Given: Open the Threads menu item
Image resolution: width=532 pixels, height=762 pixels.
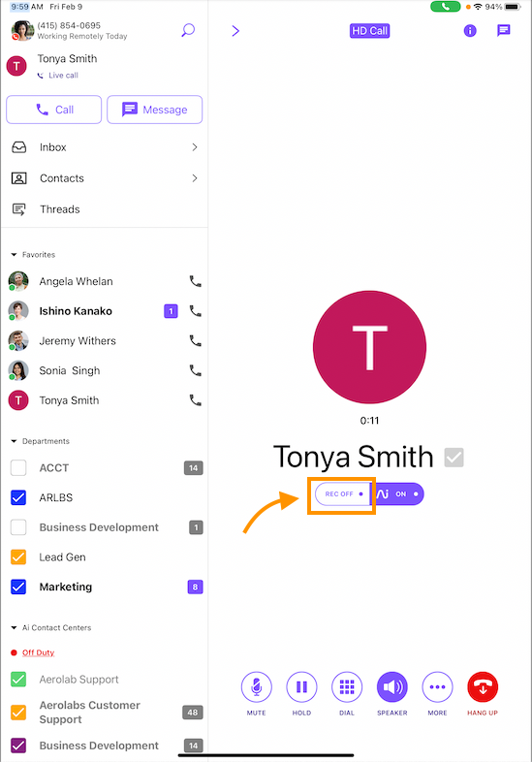Looking at the screenshot, I should pos(104,209).
